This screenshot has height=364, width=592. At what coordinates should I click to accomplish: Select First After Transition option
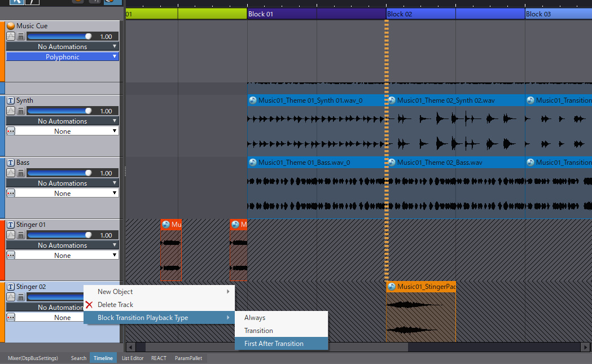pyautogui.click(x=281, y=344)
